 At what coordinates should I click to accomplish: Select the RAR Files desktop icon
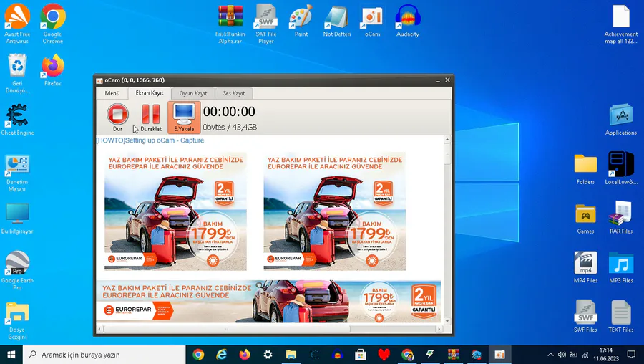[x=621, y=218]
